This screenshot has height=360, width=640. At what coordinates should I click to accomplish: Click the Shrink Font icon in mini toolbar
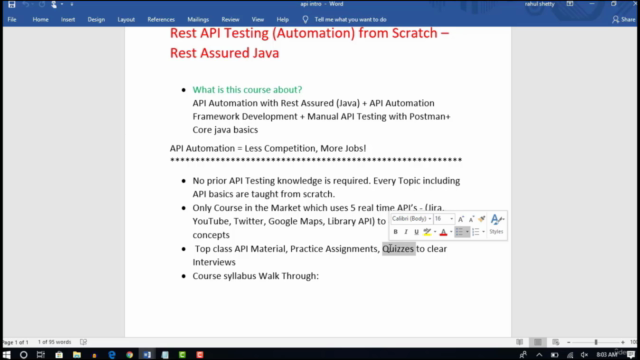471,219
